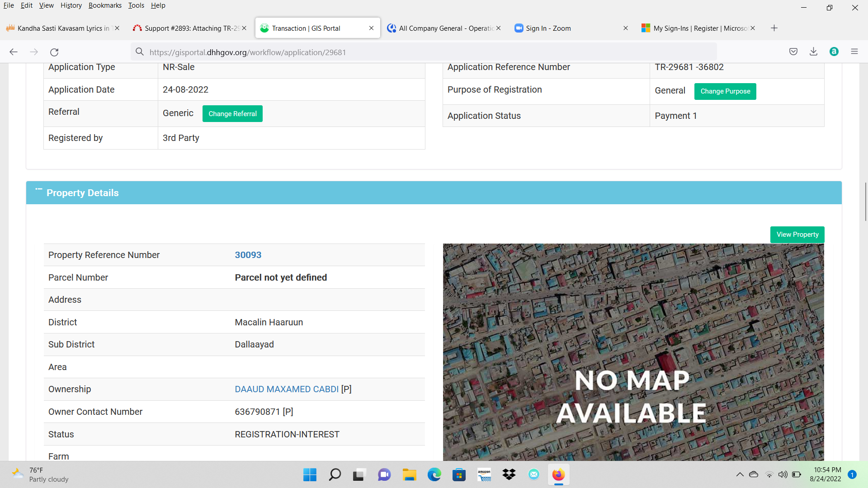Select the phone number 636790871
The height and width of the screenshot is (488, 868).
257,412
